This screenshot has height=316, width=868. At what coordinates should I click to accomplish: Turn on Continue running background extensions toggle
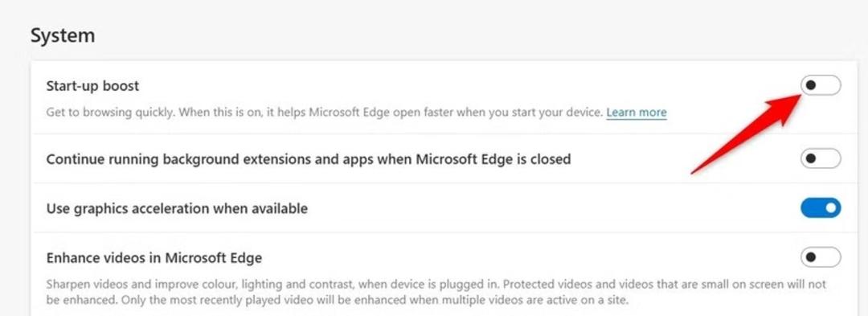point(821,159)
